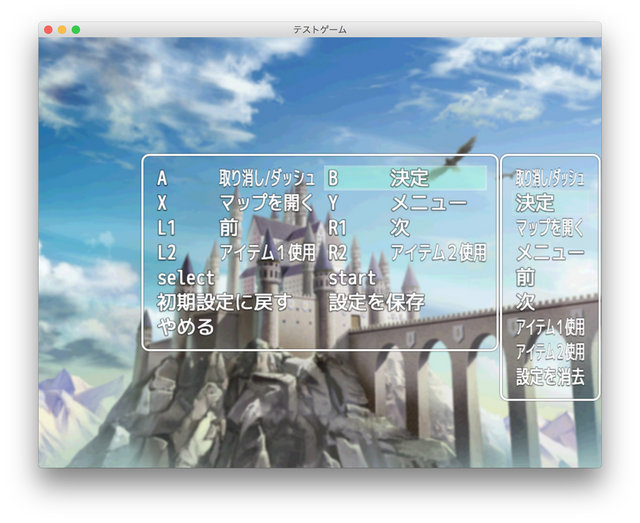Viewport: 640px width, 523px height.
Task: Choose 前 in the right action list
Action: (x=550, y=277)
